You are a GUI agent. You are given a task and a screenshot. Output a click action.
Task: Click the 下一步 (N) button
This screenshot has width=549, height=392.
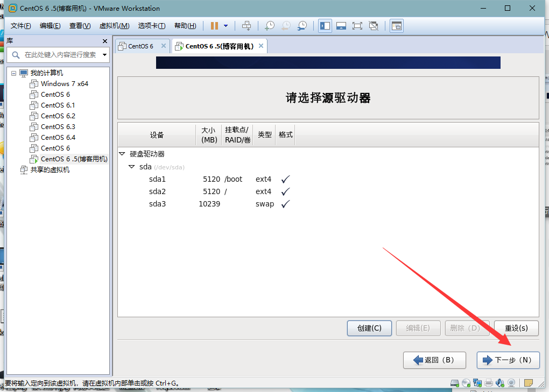(508, 360)
